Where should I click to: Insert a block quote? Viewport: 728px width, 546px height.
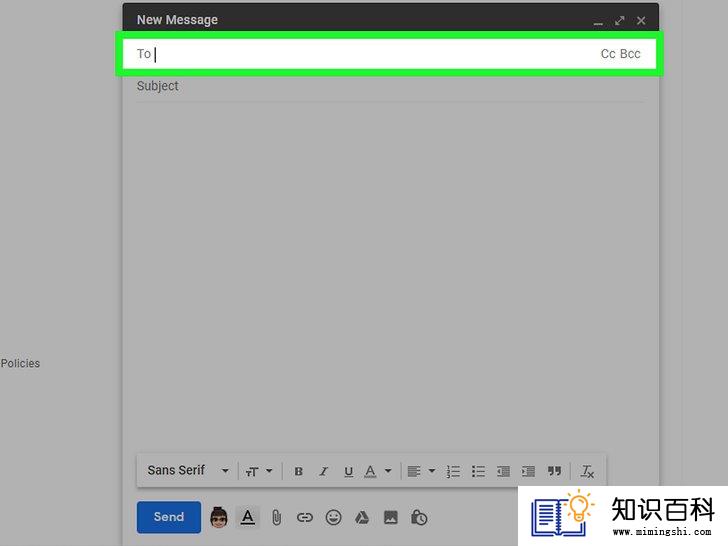(554, 471)
